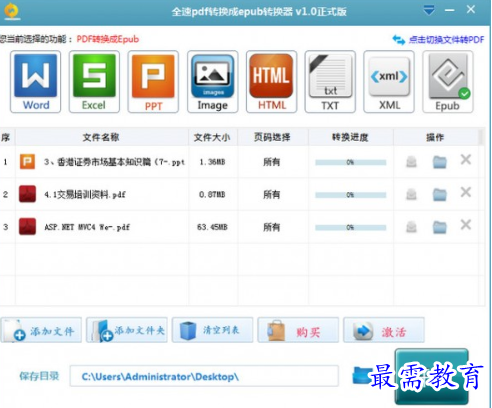
Task: Select the PPT conversion format icon
Action: (153, 82)
